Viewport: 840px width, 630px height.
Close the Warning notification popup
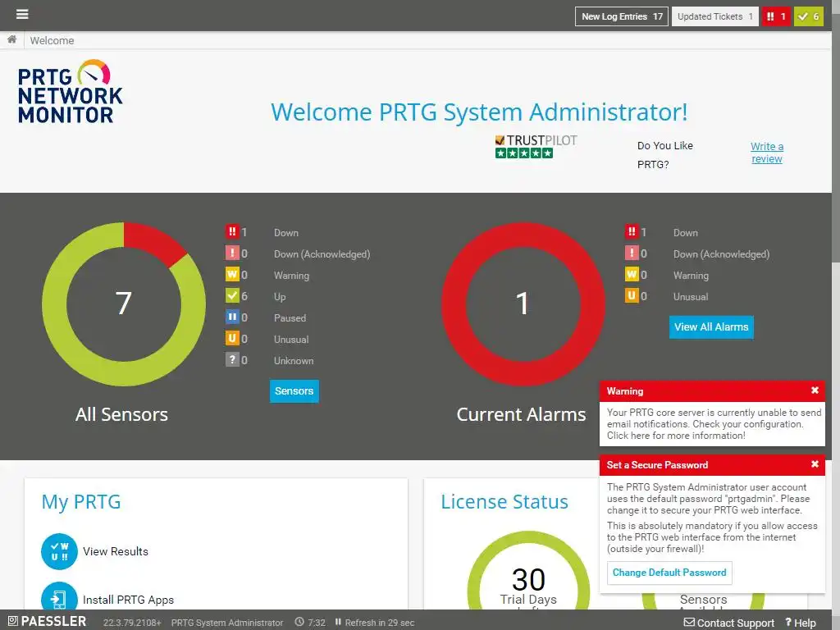(815, 390)
